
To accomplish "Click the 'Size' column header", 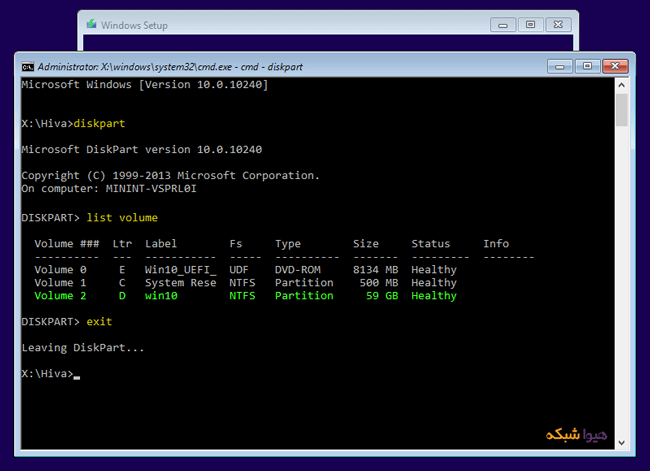I will [x=366, y=244].
